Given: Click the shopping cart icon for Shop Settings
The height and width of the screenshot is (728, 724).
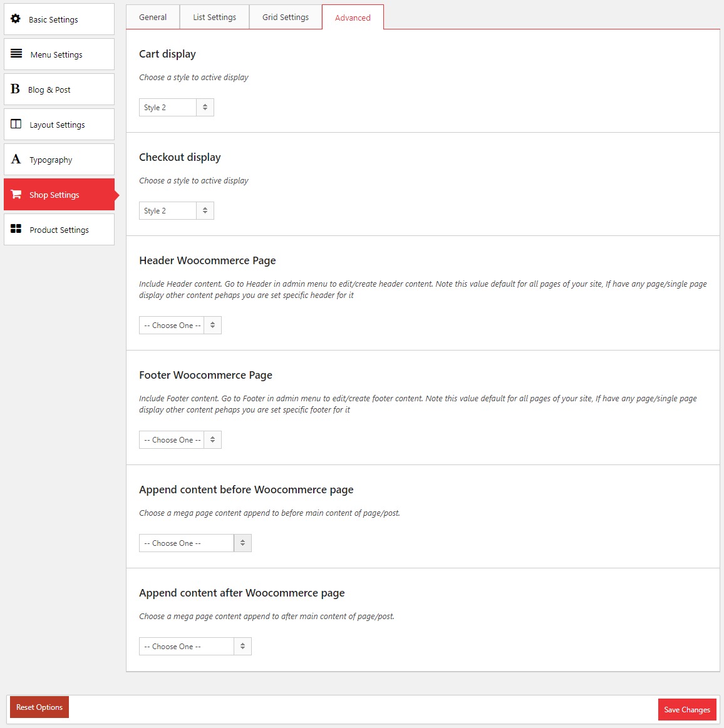Looking at the screenshot, I should 16,194.
